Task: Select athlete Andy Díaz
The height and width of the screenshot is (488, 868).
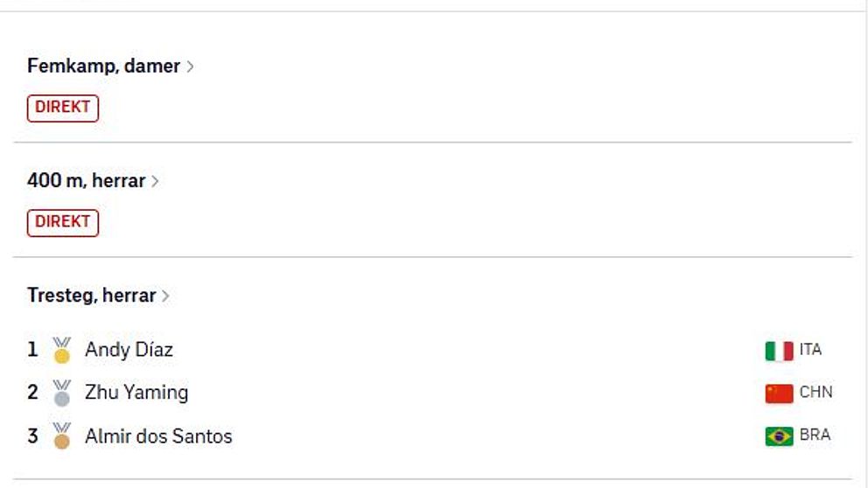Action: point(129,350)
